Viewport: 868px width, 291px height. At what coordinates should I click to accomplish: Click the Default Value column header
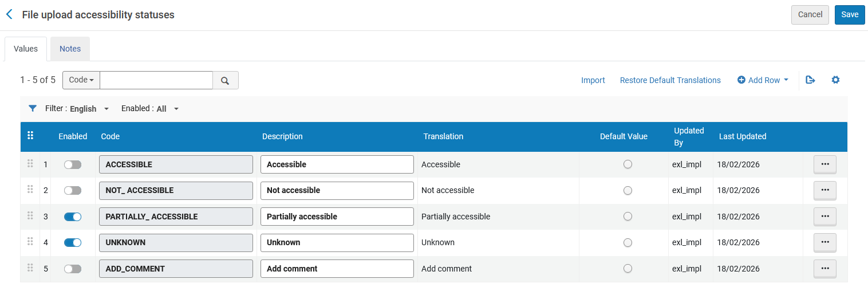624,136
